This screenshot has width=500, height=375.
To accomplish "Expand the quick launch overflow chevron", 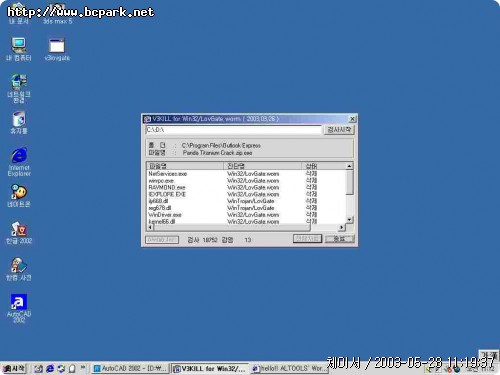I will (x=83, y=368).
